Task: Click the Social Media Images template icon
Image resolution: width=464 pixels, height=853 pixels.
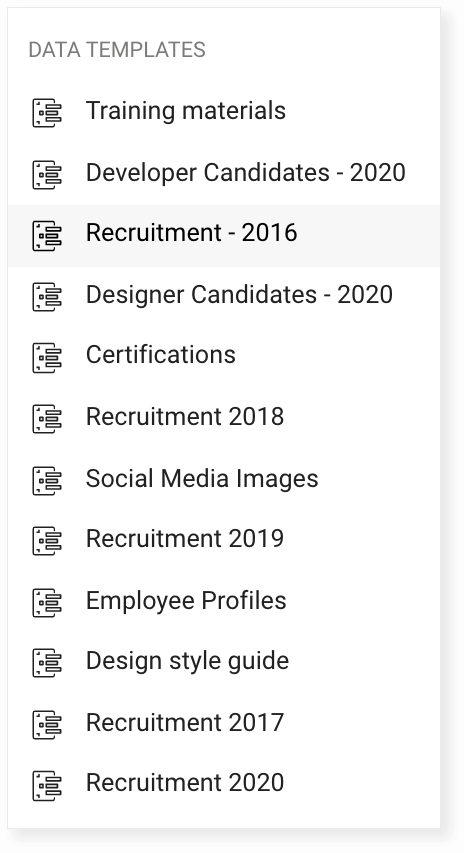Action: coord(47,480)
